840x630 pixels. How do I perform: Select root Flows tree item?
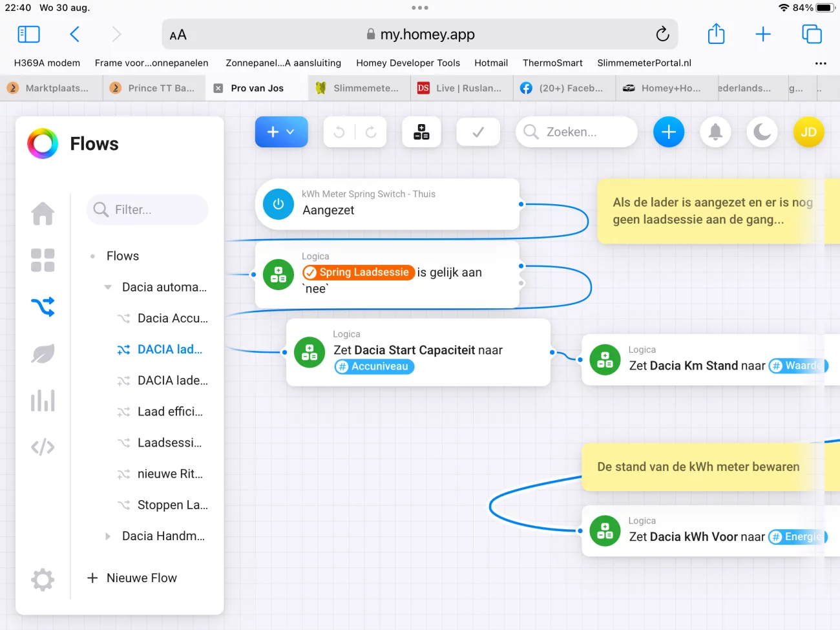[123, 256]
